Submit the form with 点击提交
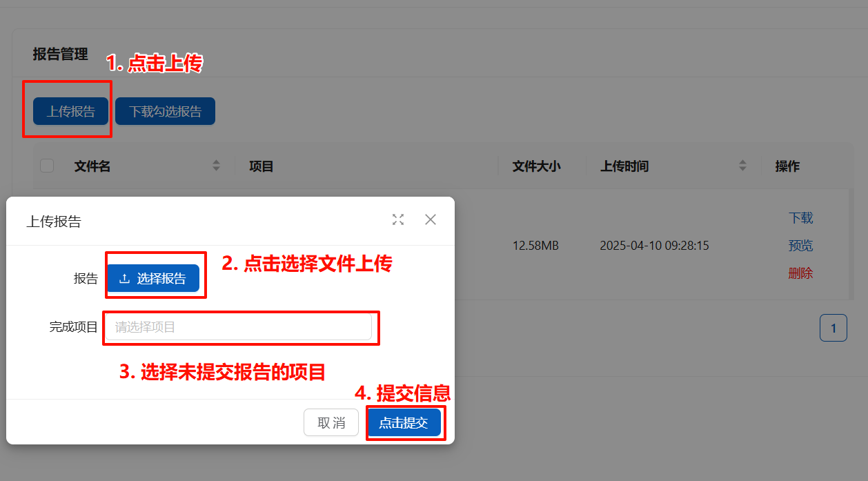The width and height of the screenshot is (868, 481). tap(404, 423)
